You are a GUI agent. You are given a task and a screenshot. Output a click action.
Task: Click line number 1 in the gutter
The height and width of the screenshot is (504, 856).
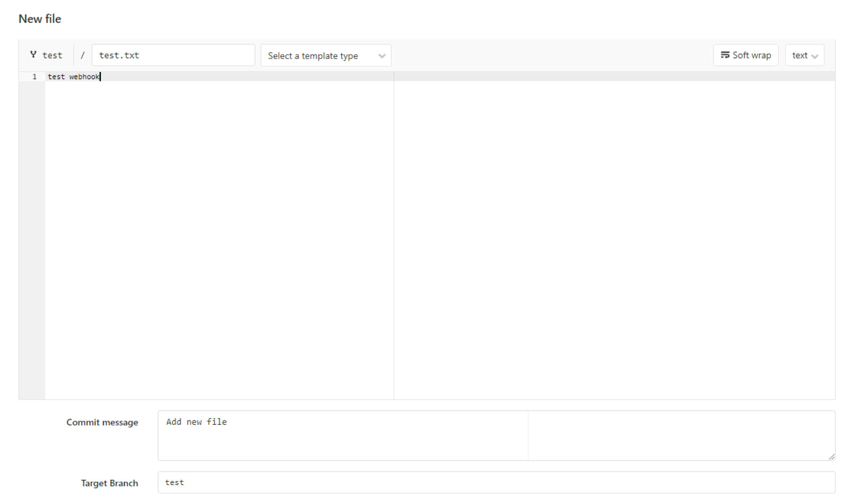(34, 77)
